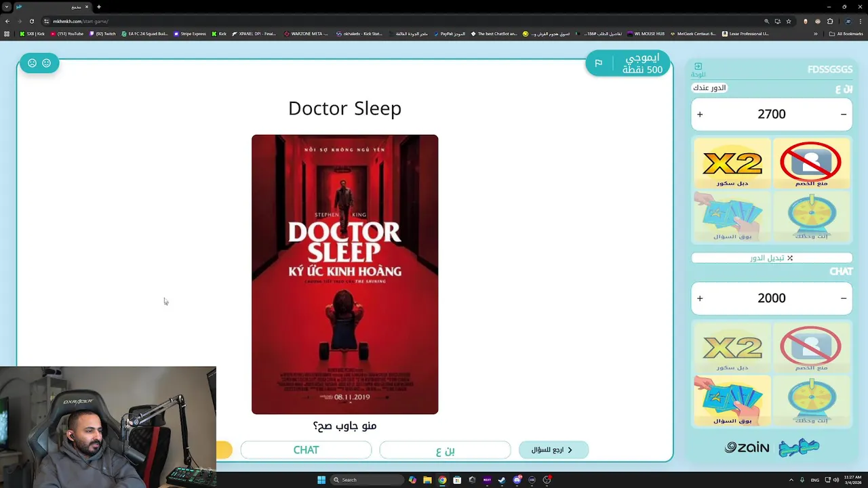The height and width of the screenshot is (488, 868).
Task: Click the return to question button
Action: (553, 450)
